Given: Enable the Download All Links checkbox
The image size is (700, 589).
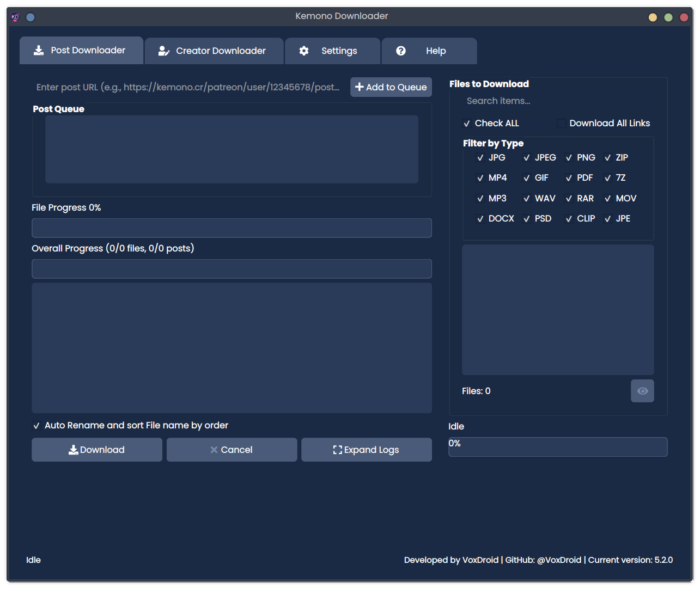Looking at the screenshot, I should pyautogui.click(x=562, y=123).
